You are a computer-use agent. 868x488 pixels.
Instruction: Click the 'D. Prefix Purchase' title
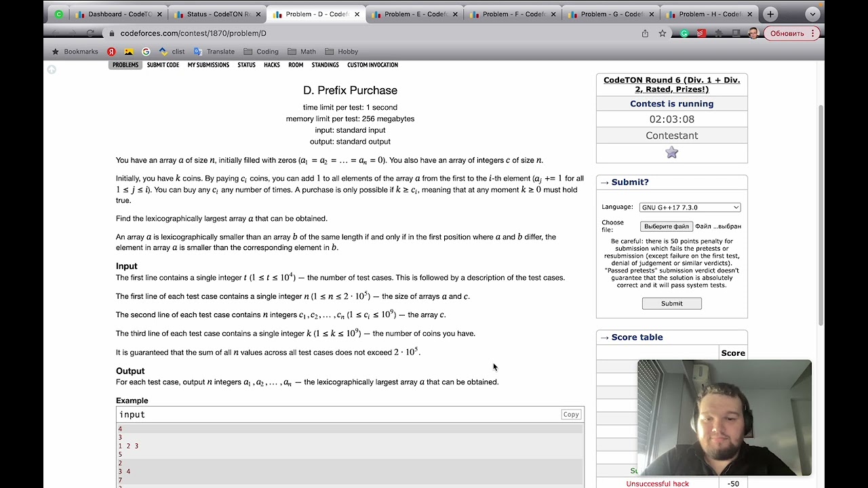coord(350,90)
